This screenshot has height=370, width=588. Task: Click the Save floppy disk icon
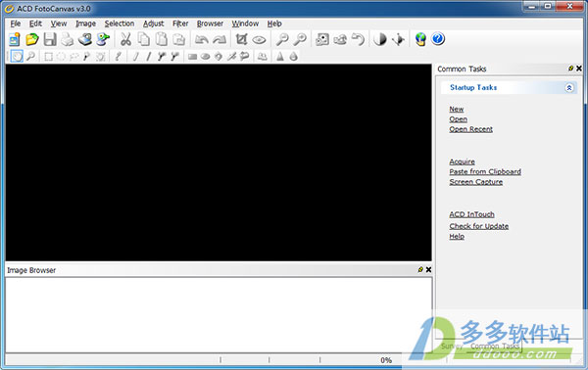click(50, 39)
